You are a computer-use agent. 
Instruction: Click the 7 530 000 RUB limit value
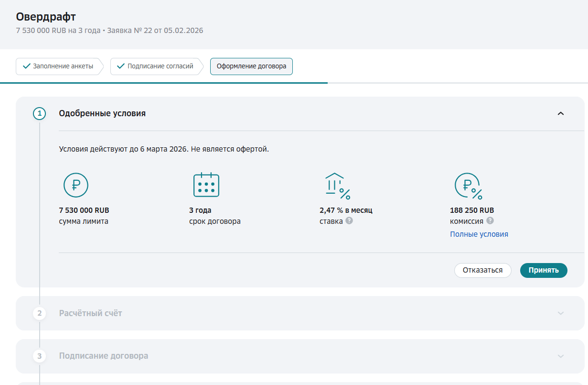coord(84,210)
